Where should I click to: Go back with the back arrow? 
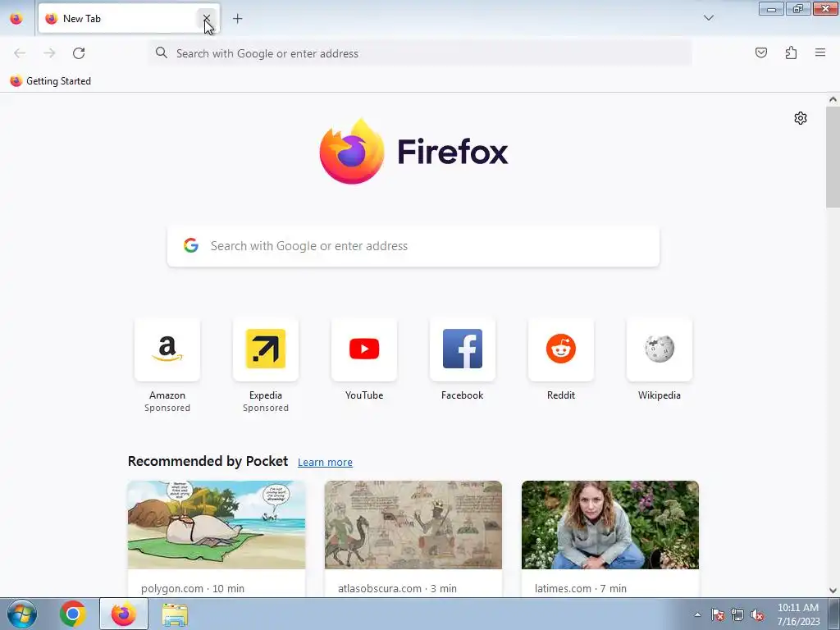tap(20, 53)
